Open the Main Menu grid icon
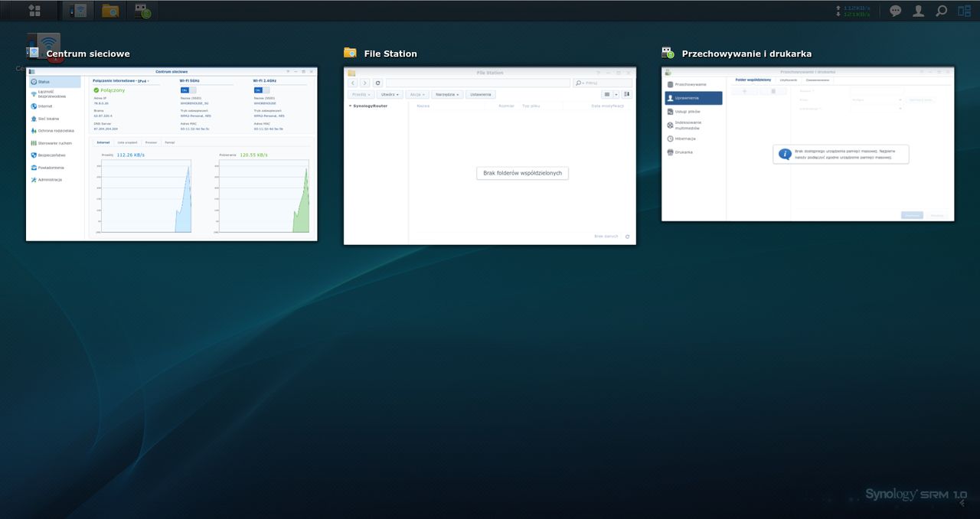980x519 pixels. pyautogui.click(x=34, y=11)
